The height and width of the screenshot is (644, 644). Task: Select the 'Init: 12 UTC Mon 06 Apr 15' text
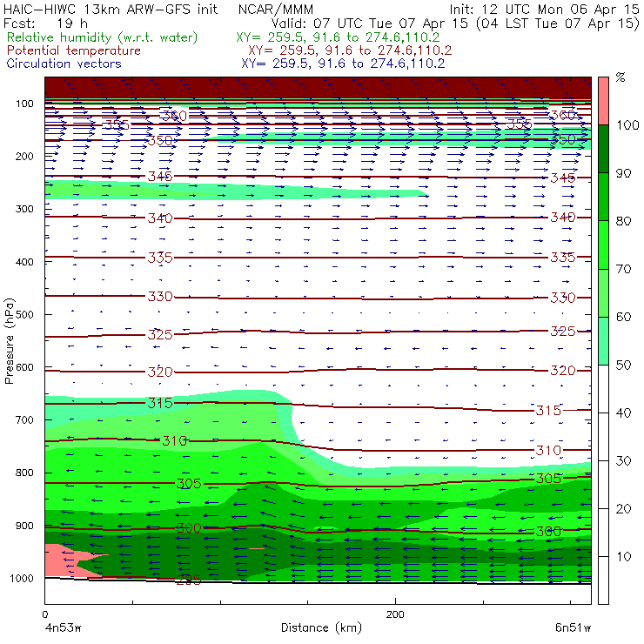click(544, 9)
